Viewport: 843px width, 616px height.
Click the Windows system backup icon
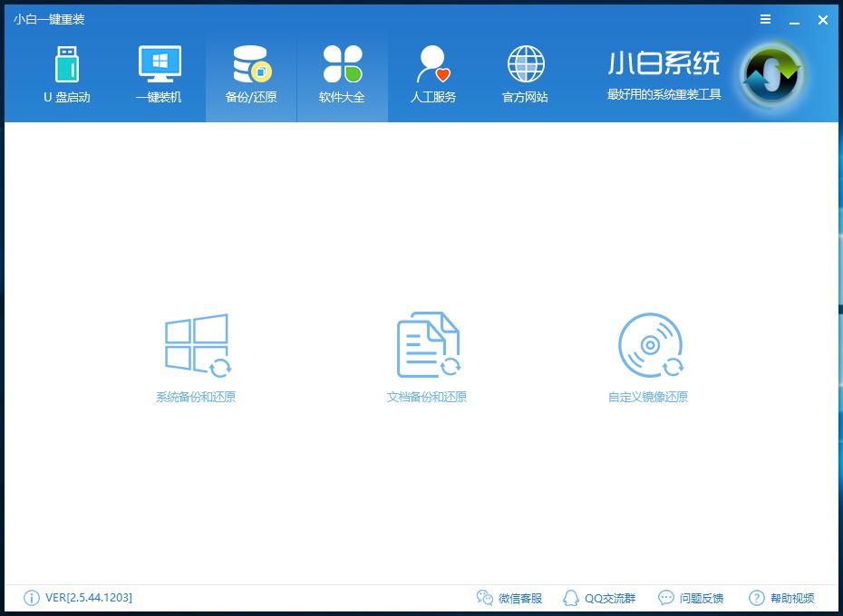click(198, 345)
